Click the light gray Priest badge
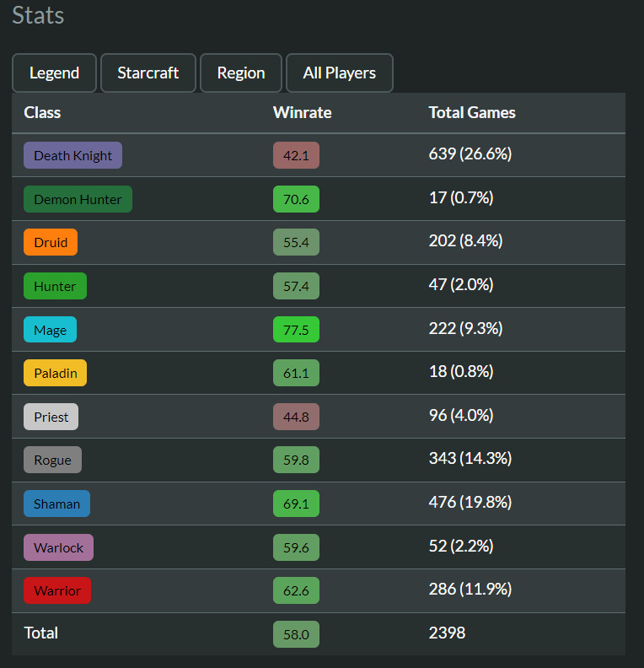The width and height of the screenshot is (644, 668). (x=51, y=417)
